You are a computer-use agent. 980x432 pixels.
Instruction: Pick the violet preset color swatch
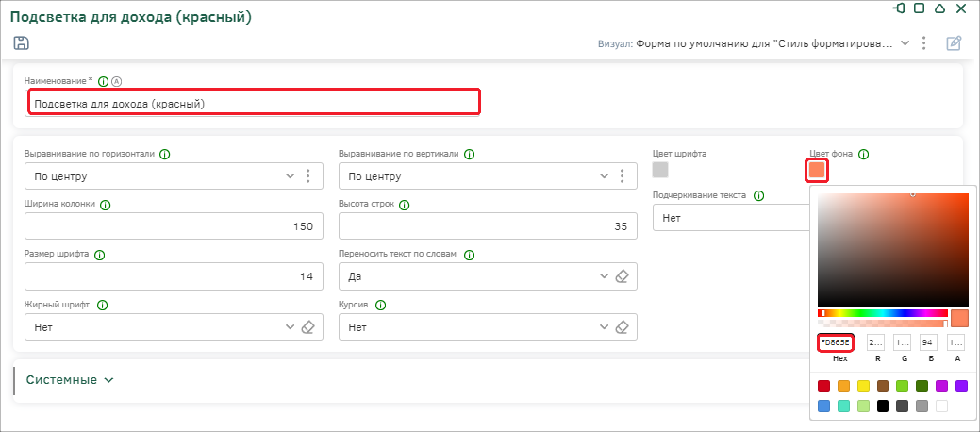point(962,386)
